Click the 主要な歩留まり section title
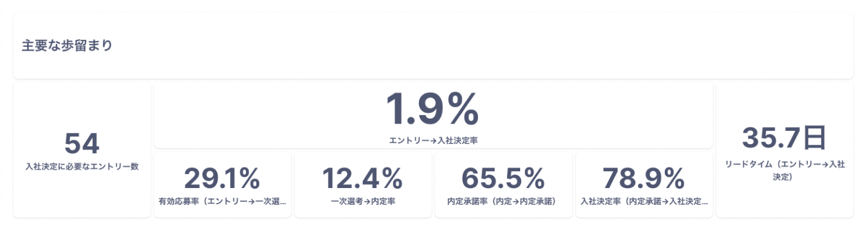The width and height of the screenshot is (868, 226). [68, 46]
